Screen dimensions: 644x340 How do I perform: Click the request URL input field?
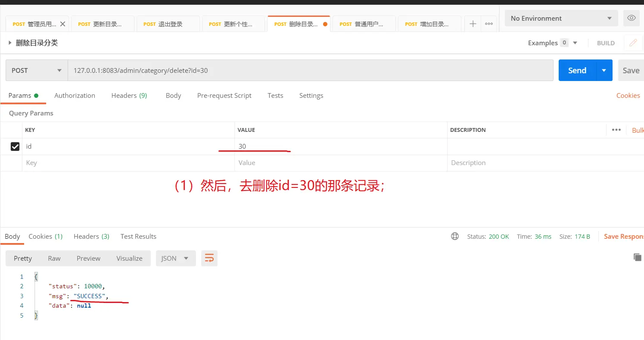click(310, 70)
